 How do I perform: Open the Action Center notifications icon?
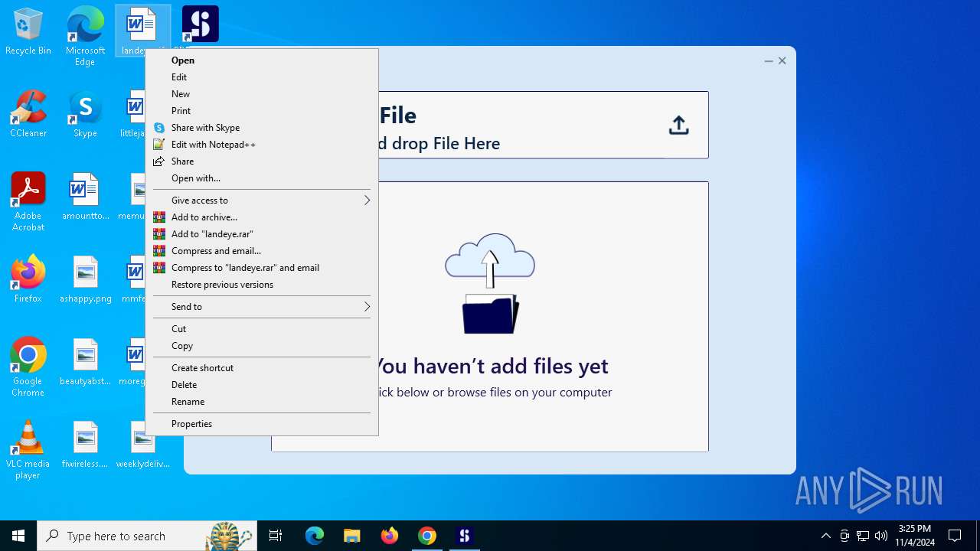pos(955,536)
